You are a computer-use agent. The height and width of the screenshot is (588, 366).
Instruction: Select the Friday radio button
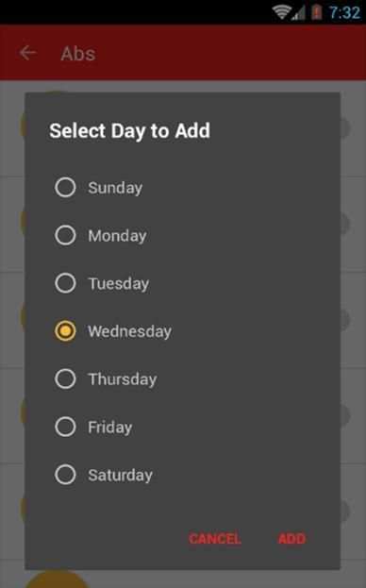[65, 427]
